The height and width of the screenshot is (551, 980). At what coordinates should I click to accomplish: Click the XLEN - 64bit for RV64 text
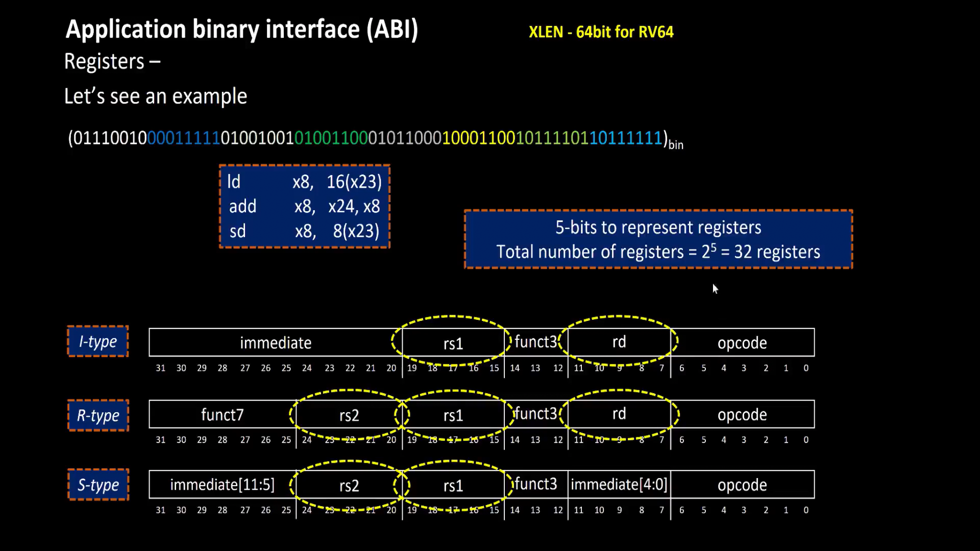coord(601,32)
